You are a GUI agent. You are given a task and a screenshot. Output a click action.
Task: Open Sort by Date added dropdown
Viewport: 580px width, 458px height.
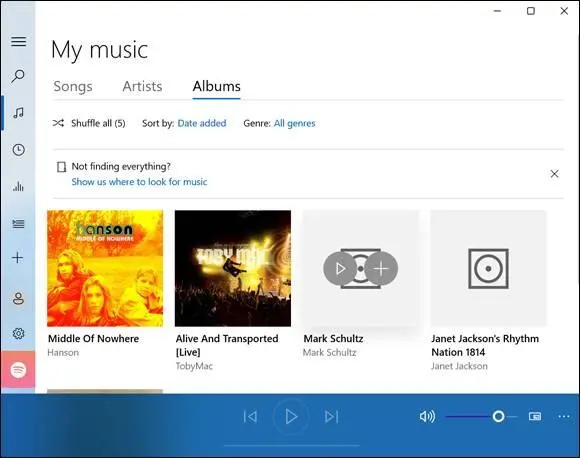click(x=202, y=123)
